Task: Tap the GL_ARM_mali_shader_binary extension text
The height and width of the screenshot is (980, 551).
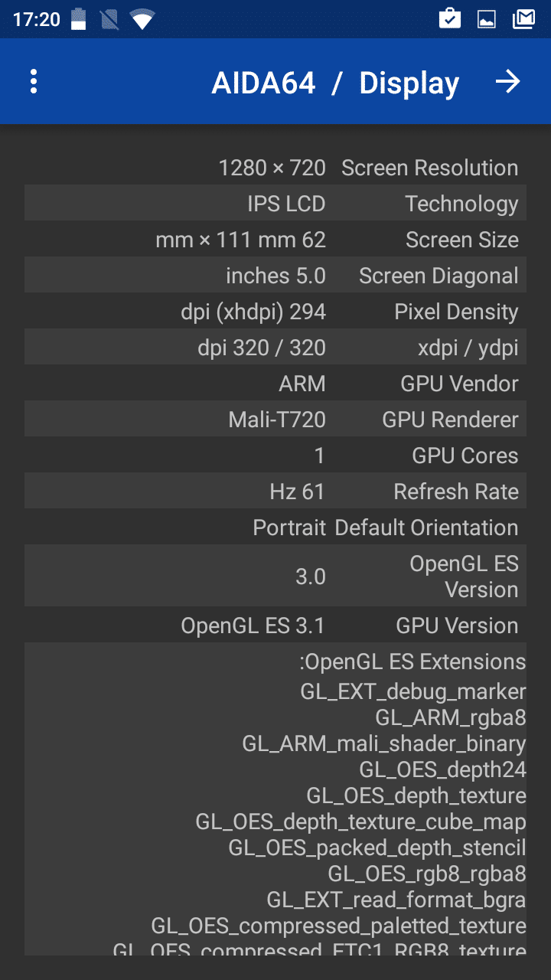Action: pyautogui.click(x=384, y=743)
